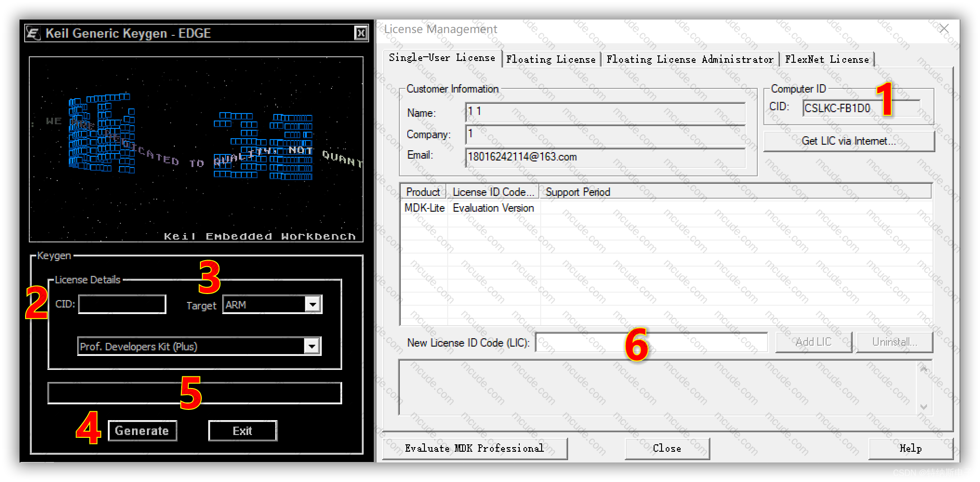This screenshot has height=482, width=980.
Task: Switch to the Floating License tab
Action: 551,59
